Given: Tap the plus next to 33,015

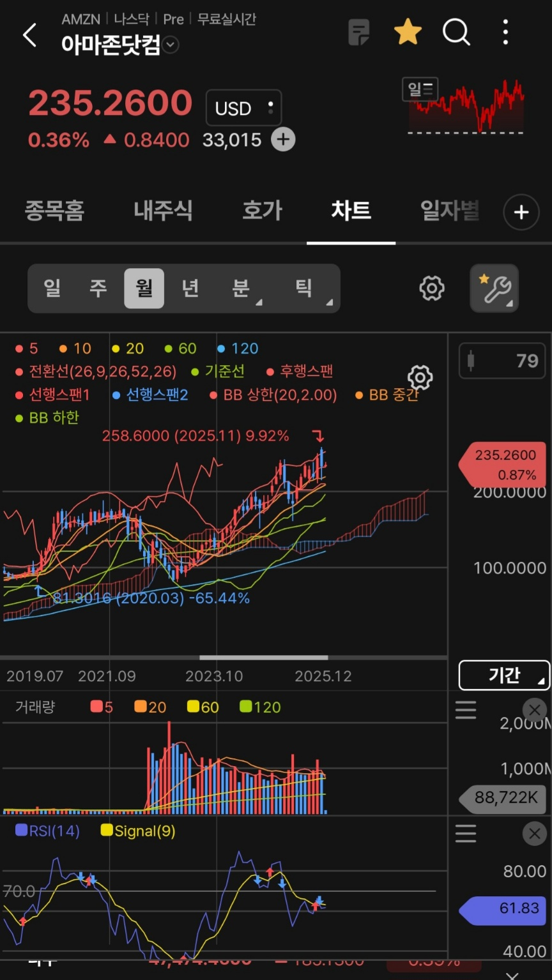Looking at the screenshot, I should pos(283,139).
